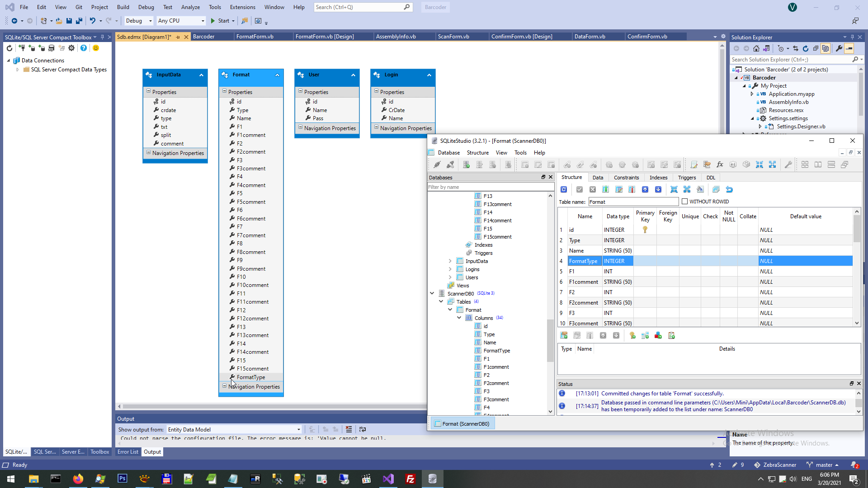
Task: Click the diagram horizontal scrollbar
Action: pyautogui.click(x=271, y=407)
